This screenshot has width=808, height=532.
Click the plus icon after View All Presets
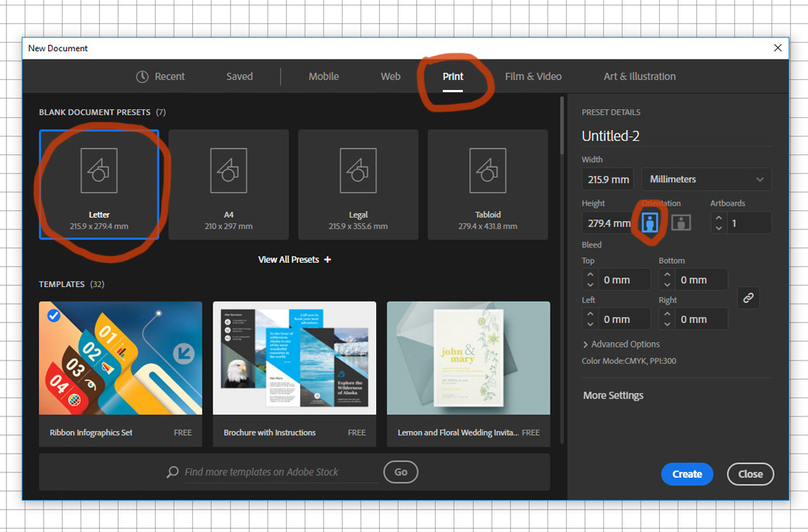point(327,259)
